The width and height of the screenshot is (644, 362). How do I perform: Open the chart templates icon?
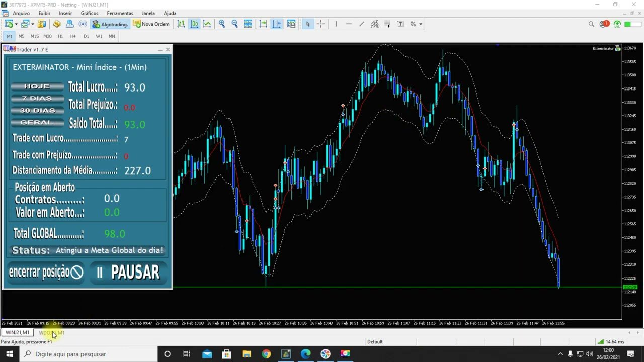point(291,24)
